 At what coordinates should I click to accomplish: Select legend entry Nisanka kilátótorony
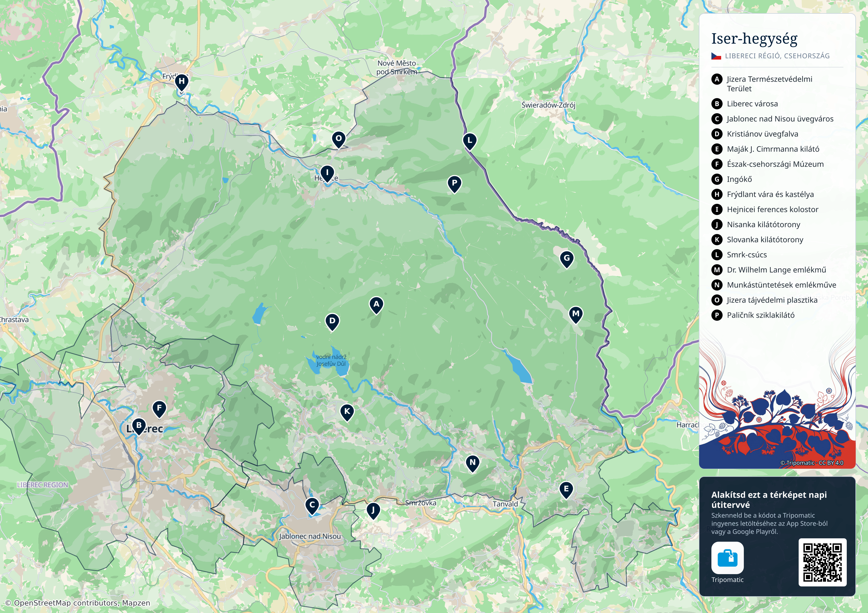click(763, 225)
